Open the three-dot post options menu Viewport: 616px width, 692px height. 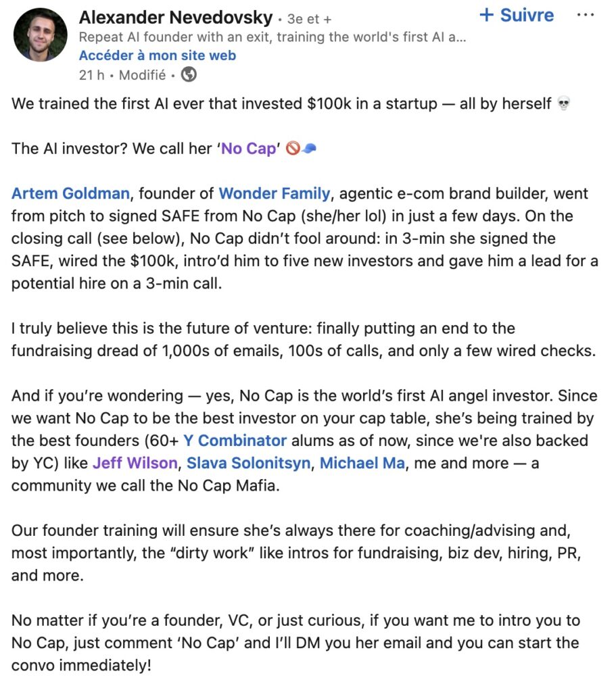tap(586, 15)
